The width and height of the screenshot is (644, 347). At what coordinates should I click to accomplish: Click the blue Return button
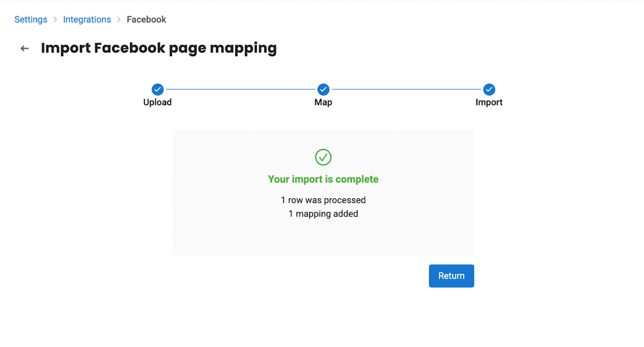[x=451, y=276]
